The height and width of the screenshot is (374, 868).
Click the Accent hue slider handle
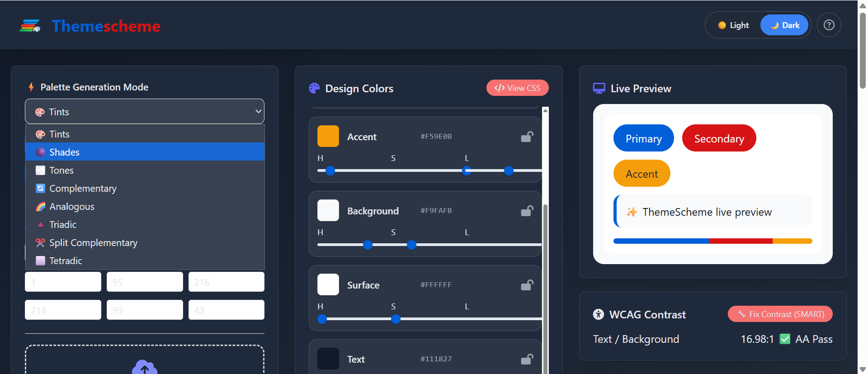coord(330,170)
